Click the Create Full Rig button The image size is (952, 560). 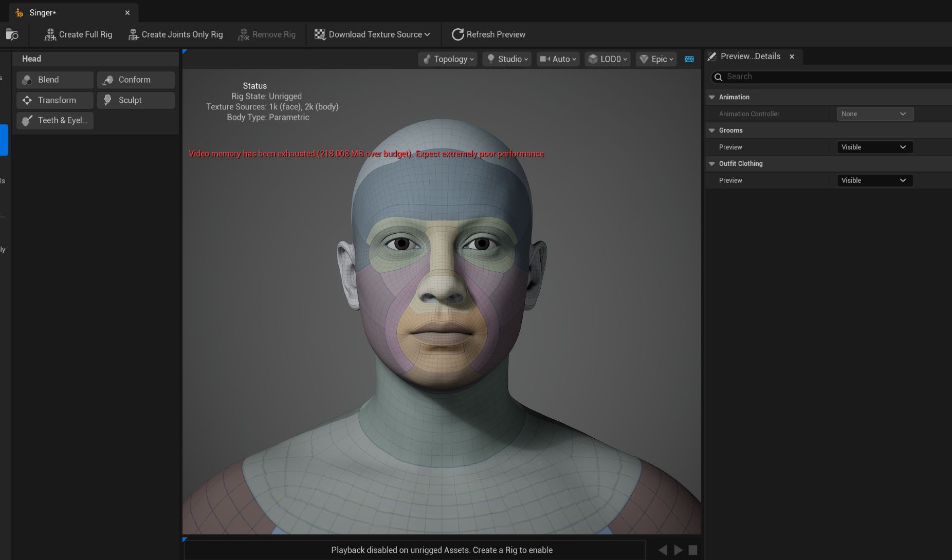tap(78, 34)
